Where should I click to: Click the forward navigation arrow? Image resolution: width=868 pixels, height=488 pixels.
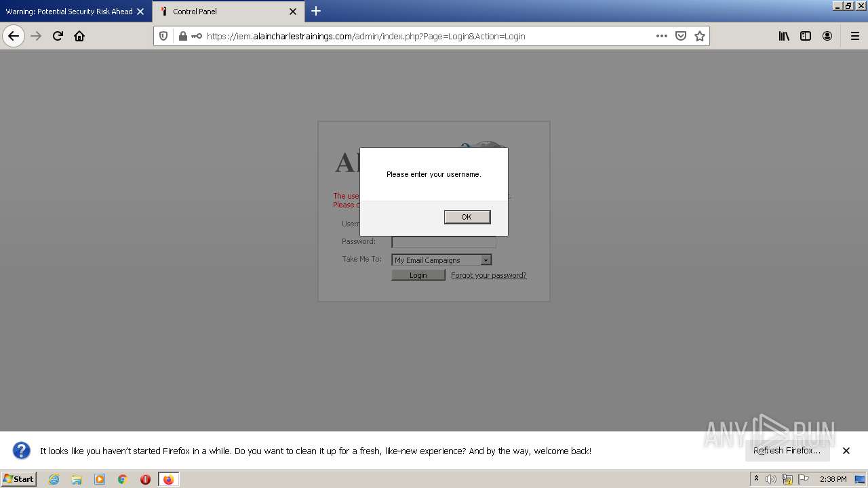point(36,36)
